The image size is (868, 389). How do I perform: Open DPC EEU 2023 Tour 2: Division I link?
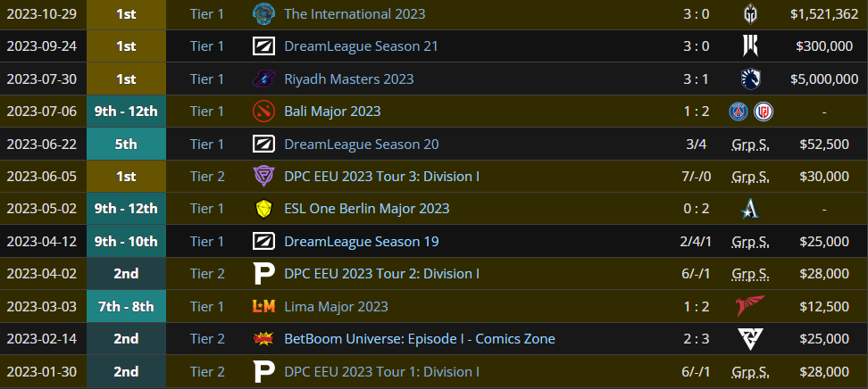coord(381,274)
